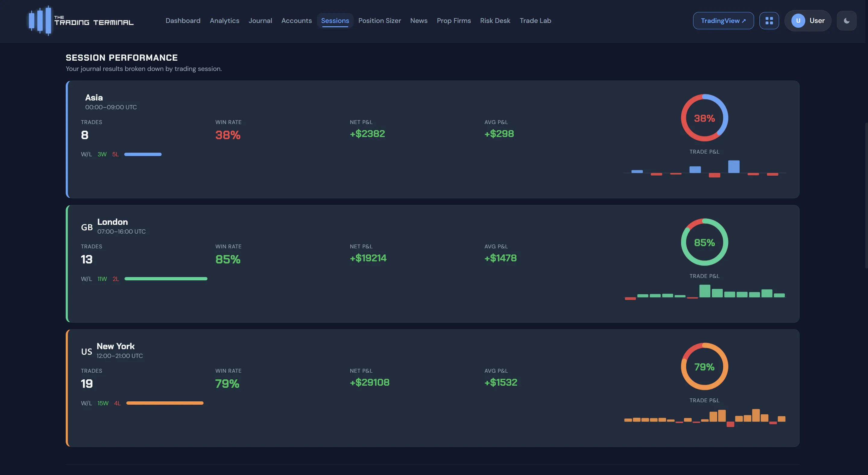The width and height of the screenshot is (868, 475).
Task: Click the US flag label
Action: [87, 352]
